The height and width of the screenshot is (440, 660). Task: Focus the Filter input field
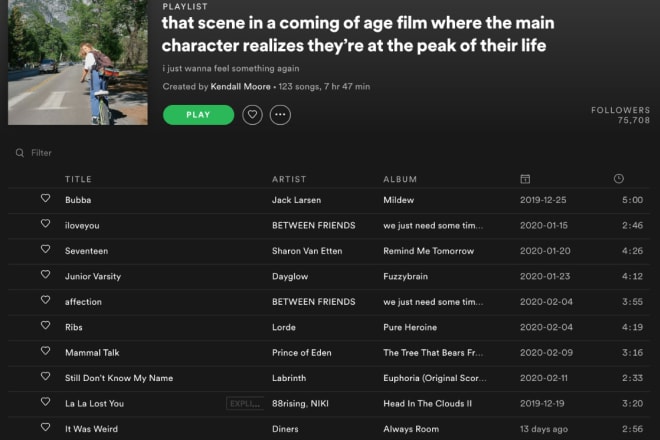coord(41,153)
